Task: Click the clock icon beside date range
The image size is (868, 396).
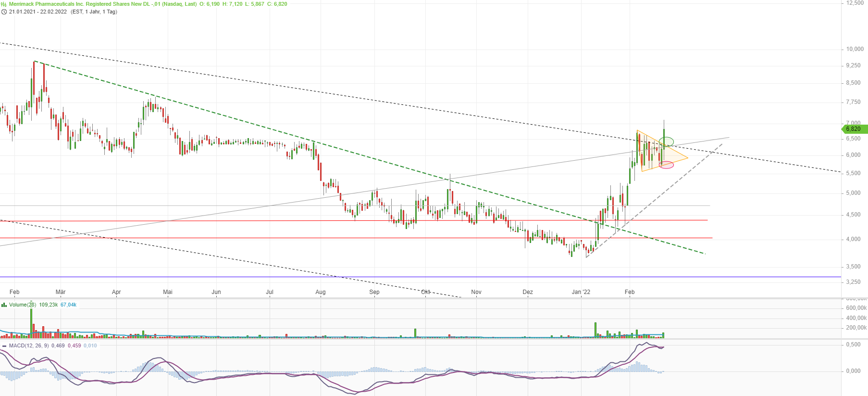Action: point(4,12)
